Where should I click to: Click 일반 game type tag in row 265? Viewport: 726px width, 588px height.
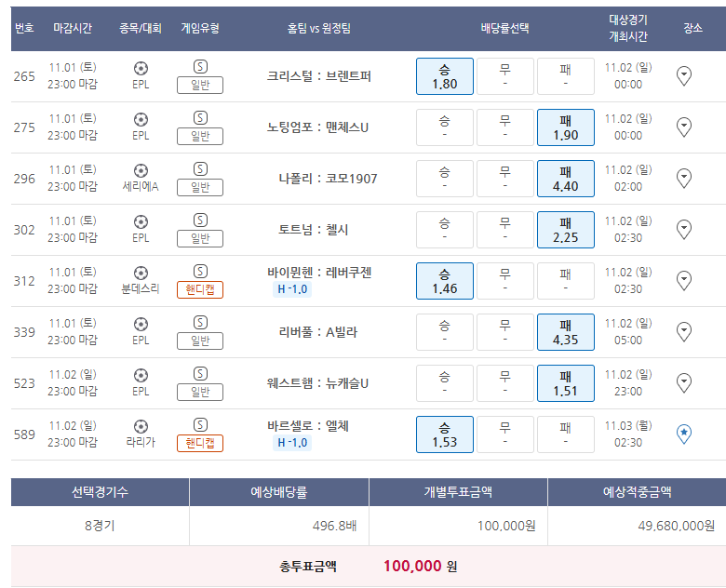[x=200, y=86]
